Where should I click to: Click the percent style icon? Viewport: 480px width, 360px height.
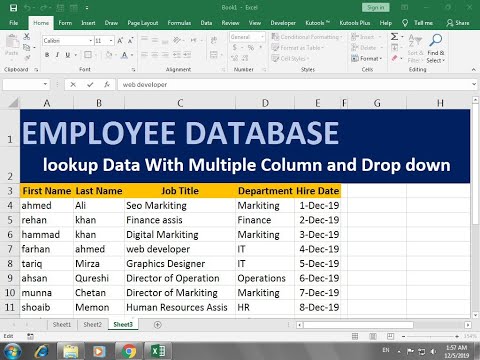(x=251, y=48)
